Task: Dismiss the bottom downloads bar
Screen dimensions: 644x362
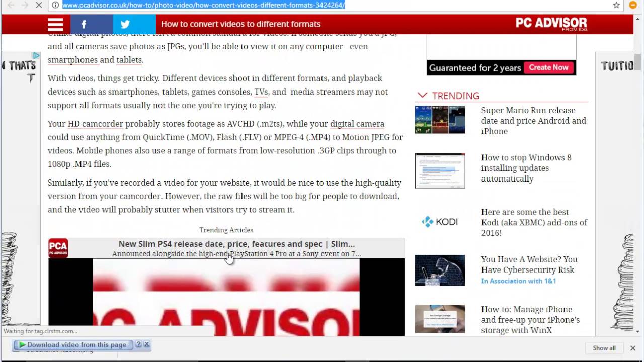Action: coord(633,348)
